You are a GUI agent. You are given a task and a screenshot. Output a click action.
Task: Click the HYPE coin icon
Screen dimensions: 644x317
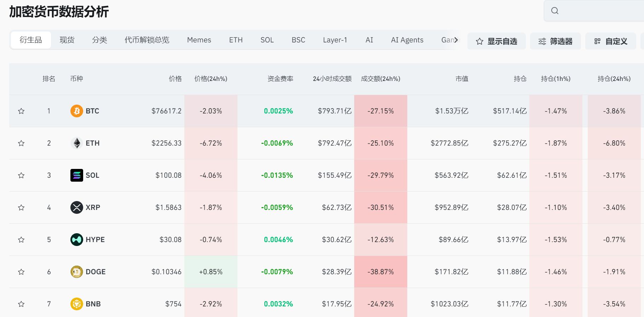point(76,240)
